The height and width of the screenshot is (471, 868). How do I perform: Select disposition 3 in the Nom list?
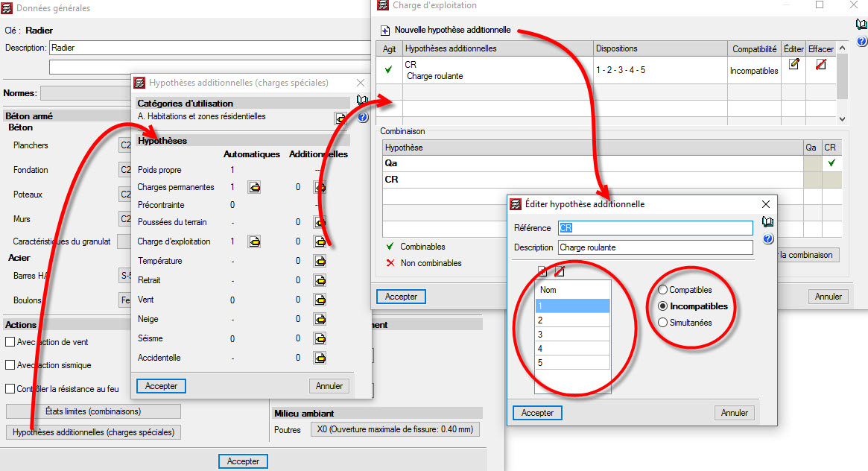[x=572, y=335]
